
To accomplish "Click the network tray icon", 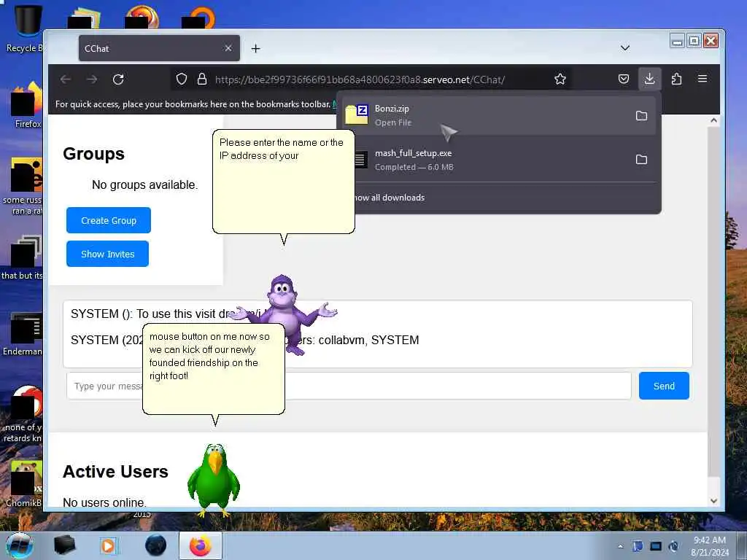I will [656, 546].
